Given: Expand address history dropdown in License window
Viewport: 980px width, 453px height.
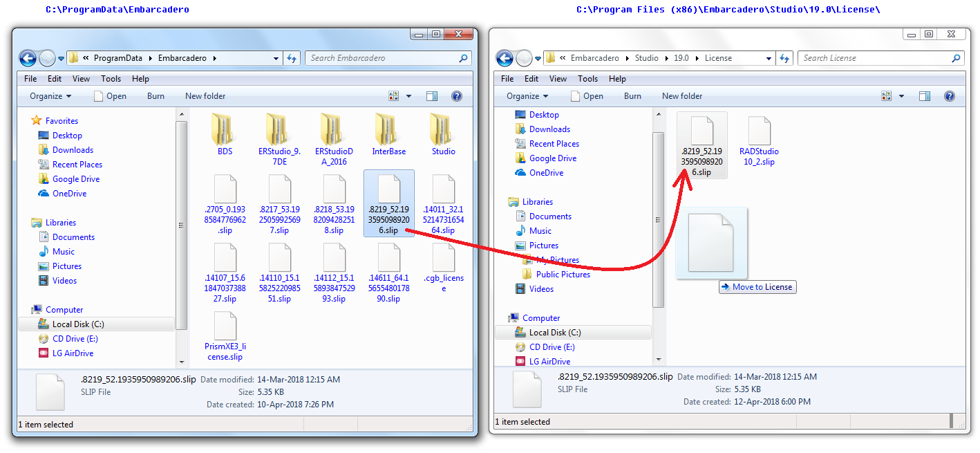Looking at the screenshot, I should (x=770, y=58).
